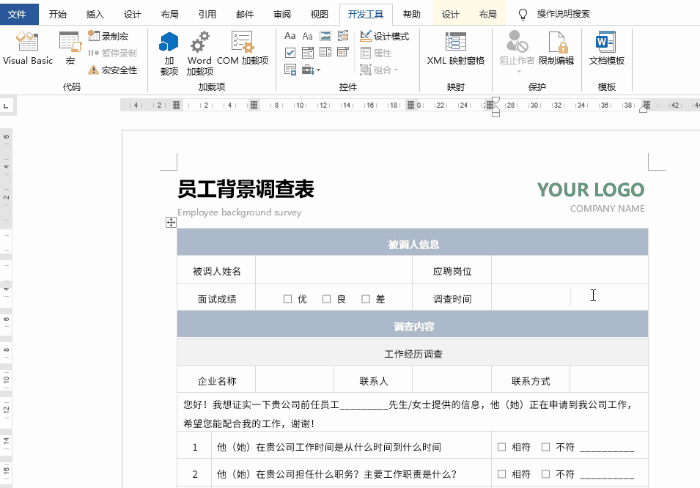The width and height of the screenshot is (700, 488).
Task: Open 文档模板 document template
Action: click(606, 48)
